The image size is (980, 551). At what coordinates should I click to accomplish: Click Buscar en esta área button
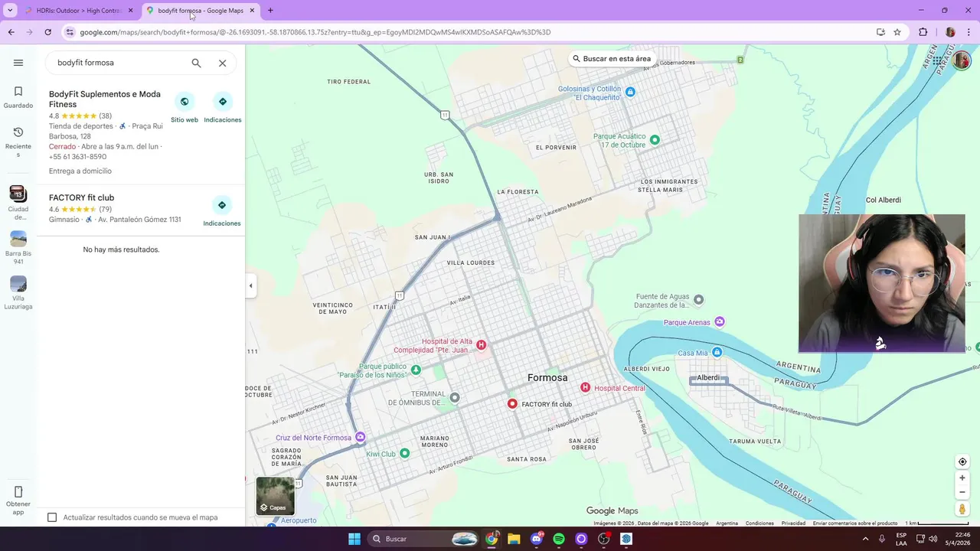pyautogui.click(x=612, y=59)
